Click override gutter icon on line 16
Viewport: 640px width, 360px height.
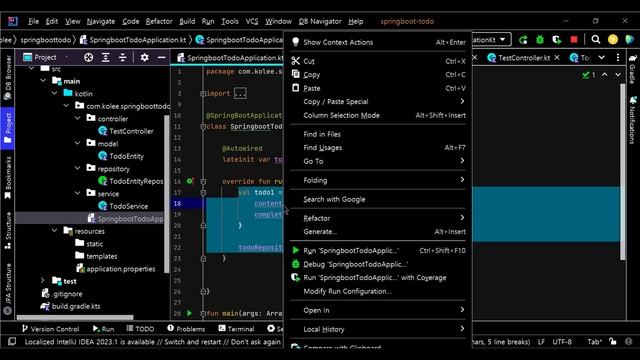point(190,181)
